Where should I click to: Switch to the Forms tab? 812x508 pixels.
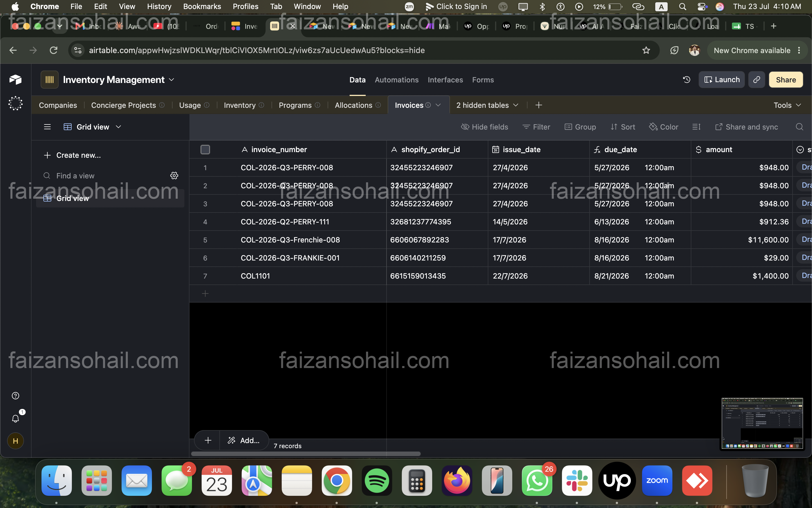483,80
